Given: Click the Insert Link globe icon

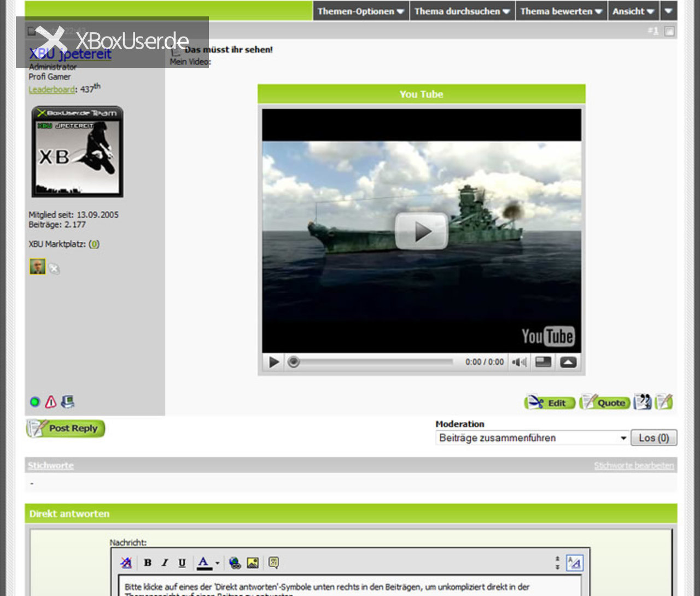Looking at the screenshot, I should (235, 563).
